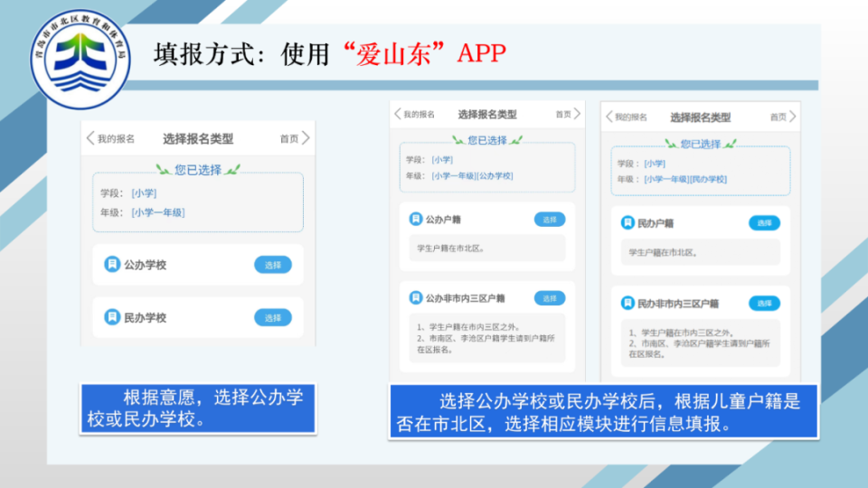868x488 pixels.
Task: Click the 民办学校 label
Action: (145, 317)
